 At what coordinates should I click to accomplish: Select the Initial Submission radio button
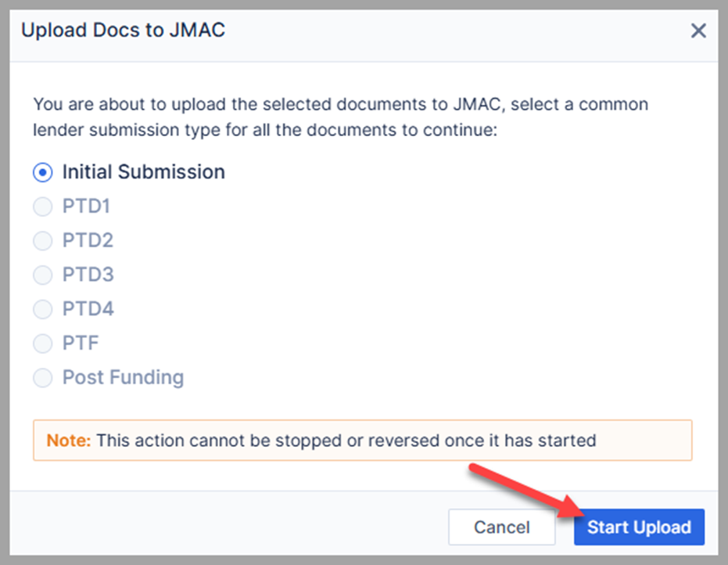point(42,172)
